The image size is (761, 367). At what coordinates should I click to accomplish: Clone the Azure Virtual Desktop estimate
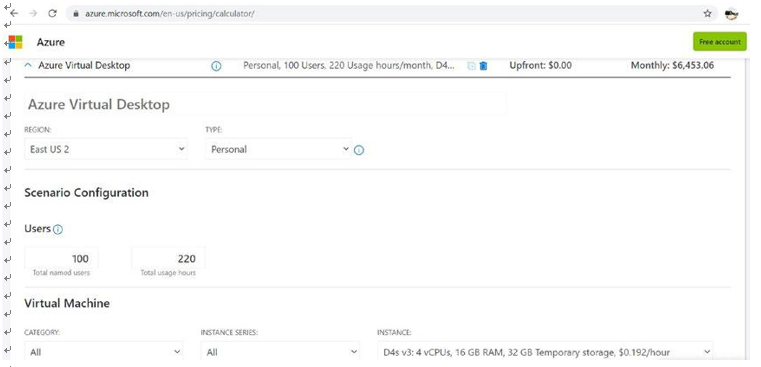tap(471, 66)
